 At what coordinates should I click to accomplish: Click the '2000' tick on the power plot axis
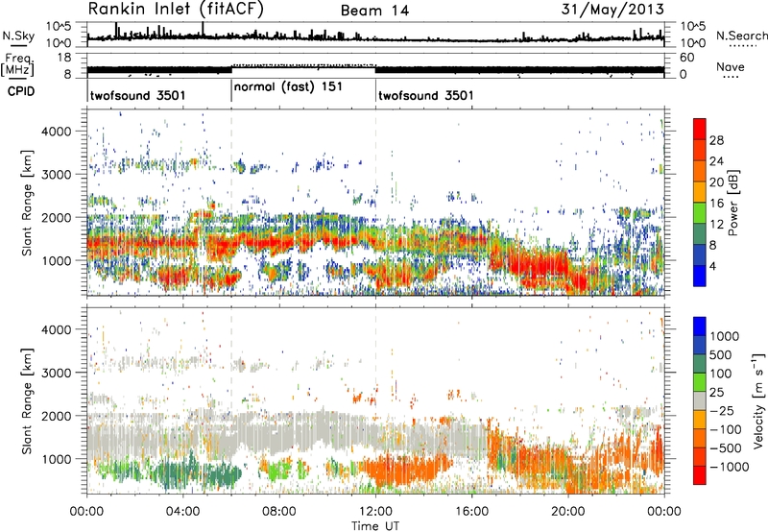57,217
